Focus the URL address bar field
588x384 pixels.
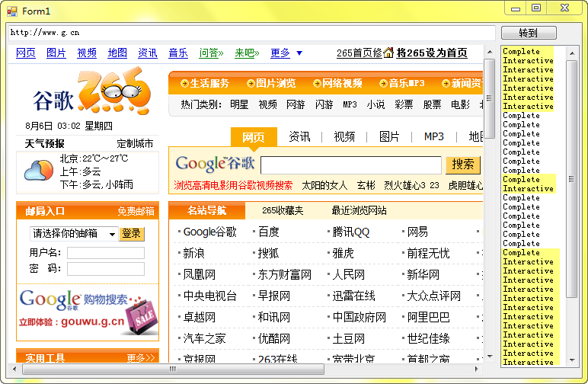[251, 33]
